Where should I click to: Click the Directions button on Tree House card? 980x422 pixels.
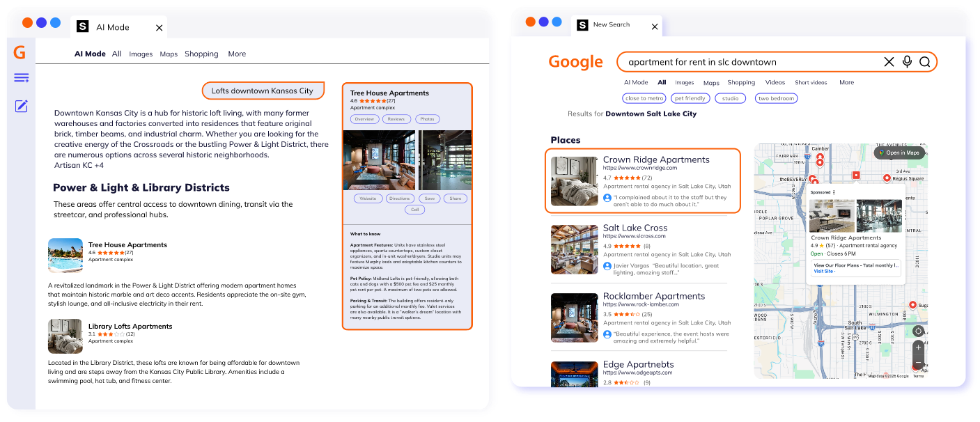click(400, 198)
